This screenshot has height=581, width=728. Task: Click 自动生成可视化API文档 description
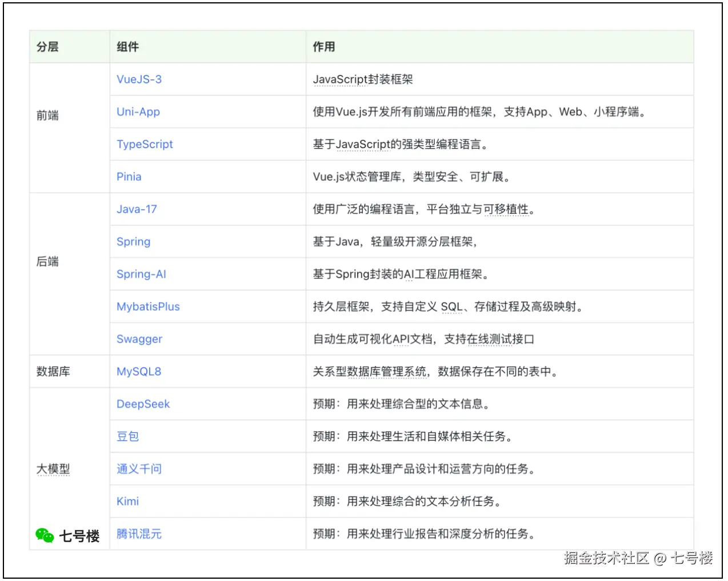[x=423, y=339]
